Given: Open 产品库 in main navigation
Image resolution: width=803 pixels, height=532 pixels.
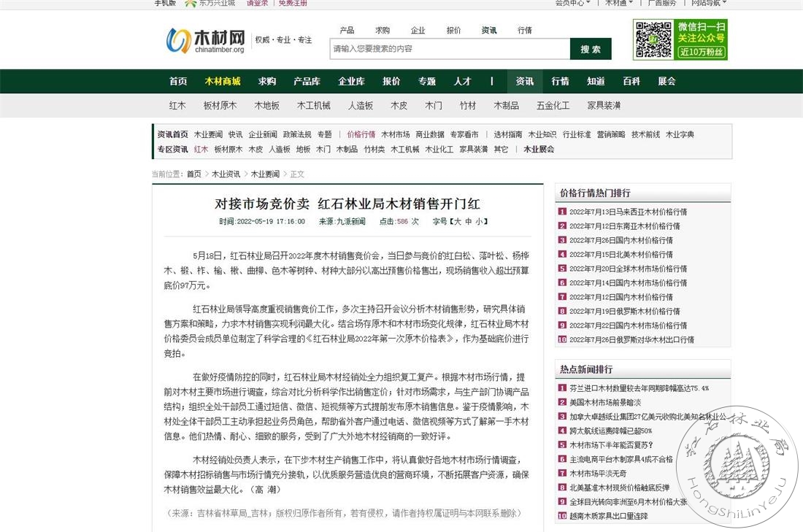Looking at the screenshot, I should (307, 81).
